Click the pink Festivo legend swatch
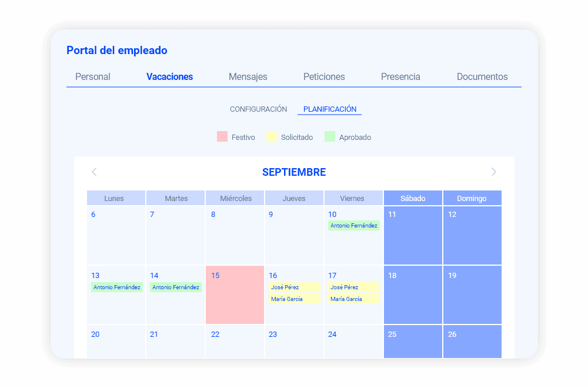Image resolution: width=588 pixels, height=388 pixels. (x=222, y=136)
